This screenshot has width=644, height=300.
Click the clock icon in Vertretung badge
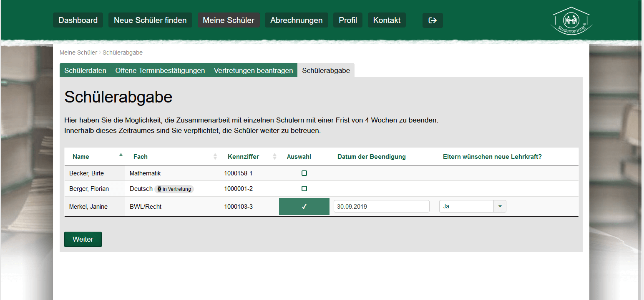coord(159,189)
